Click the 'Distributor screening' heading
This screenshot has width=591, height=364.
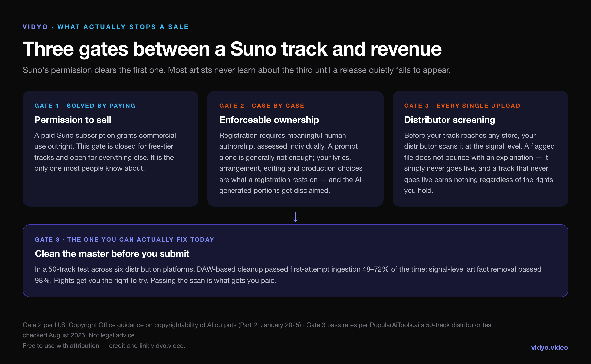(449, 120)
